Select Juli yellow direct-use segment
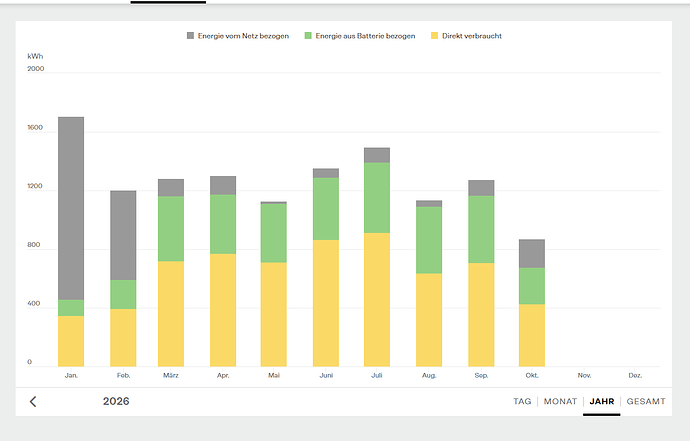The height and width of the screenshot is (441, 690). coord(377,299)
